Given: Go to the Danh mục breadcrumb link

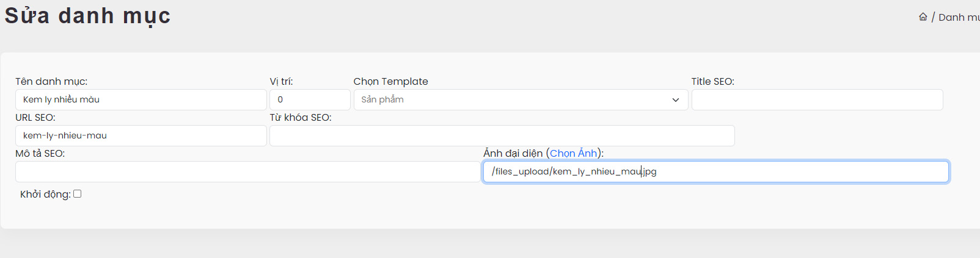Looking at the screenshot, I should point(959,17).
